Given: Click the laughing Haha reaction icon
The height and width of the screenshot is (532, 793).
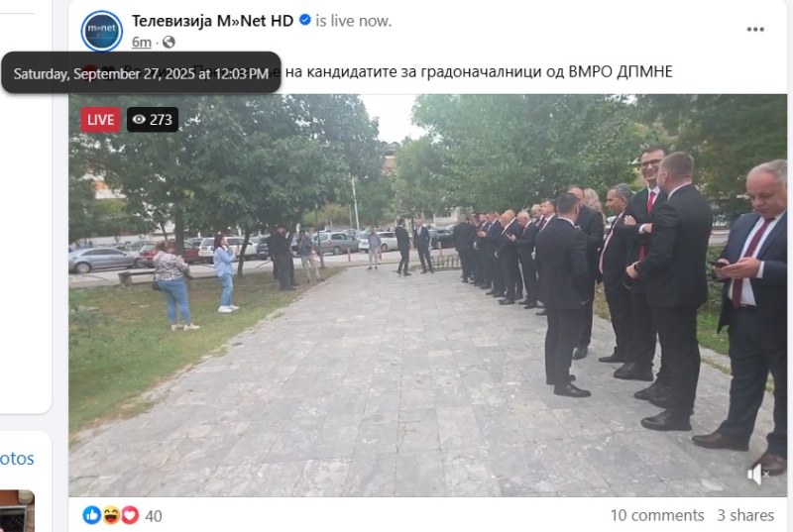Looking at the screenshot, I should [111, 515].
